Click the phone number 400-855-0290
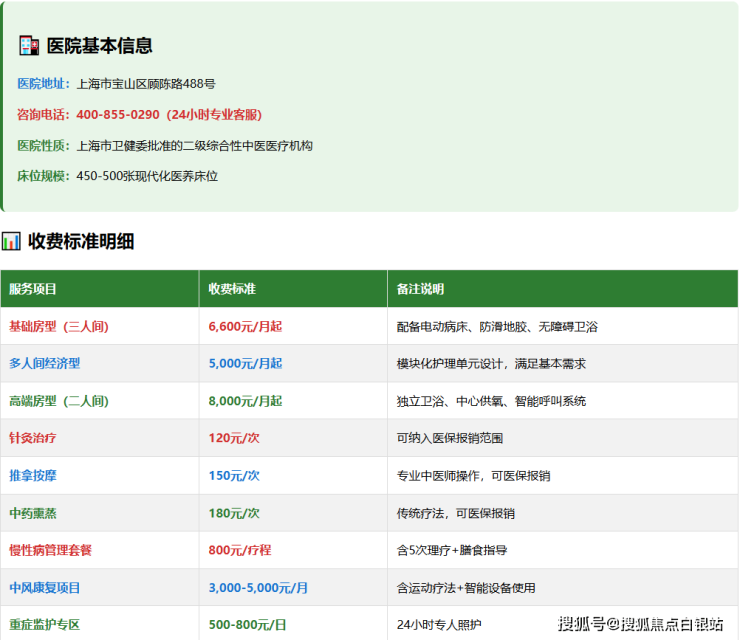The image size is (740, 640). click(118, 115)
